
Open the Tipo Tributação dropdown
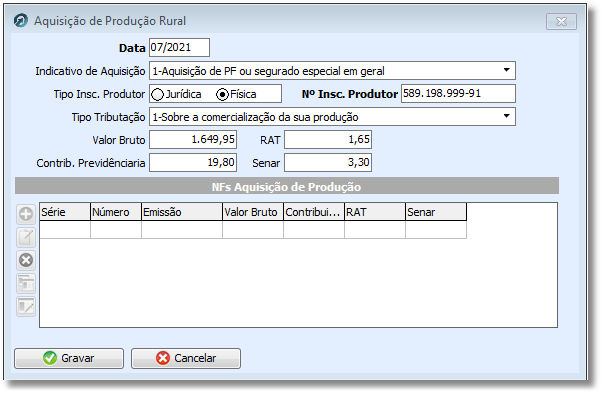coord(506,116)
